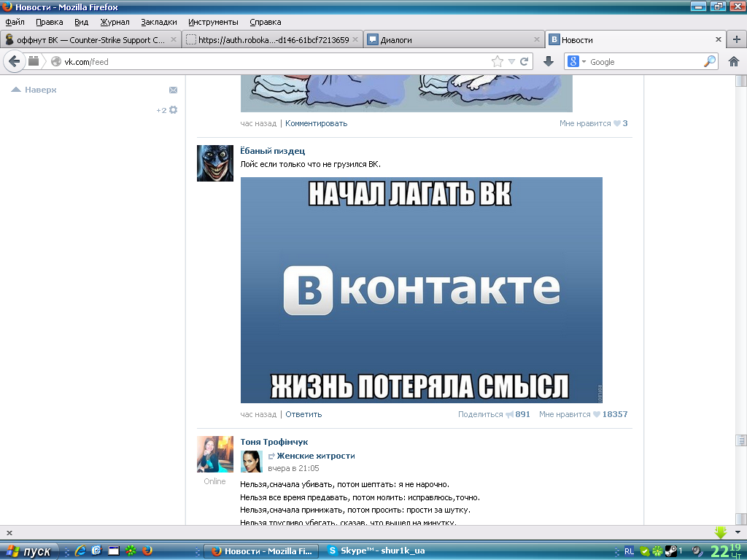Image resolution: width=747 pixels, height=560 pixels.
Task: Open Тоня Трофімчук profile name
Action: click(x=274, y=442)
